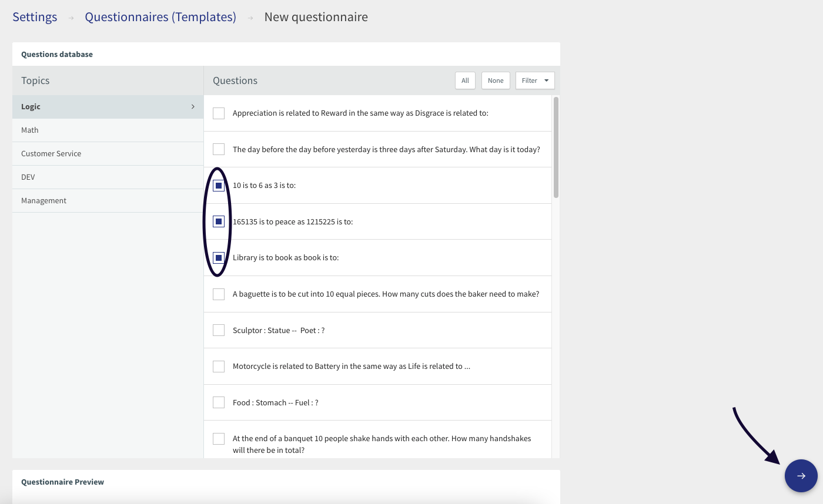Click the Appreciation Reward Disgrace question text

[x=360, y=113]
